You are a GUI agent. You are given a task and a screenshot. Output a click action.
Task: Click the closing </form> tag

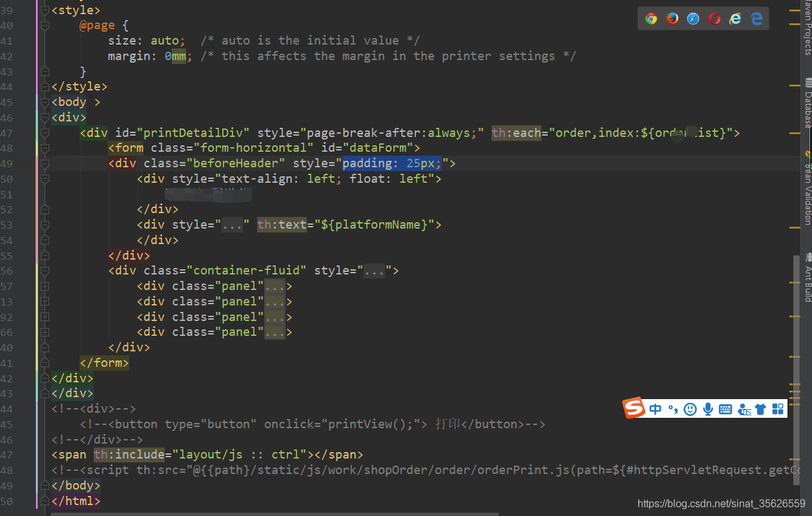coord(105,363)
